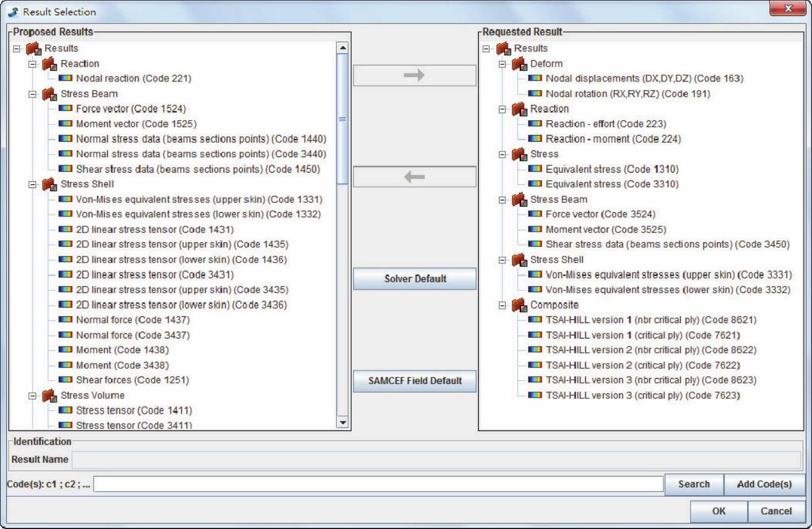Click the Add Code(s) button
The image size is (812, 529).
[x=764, y=485]
